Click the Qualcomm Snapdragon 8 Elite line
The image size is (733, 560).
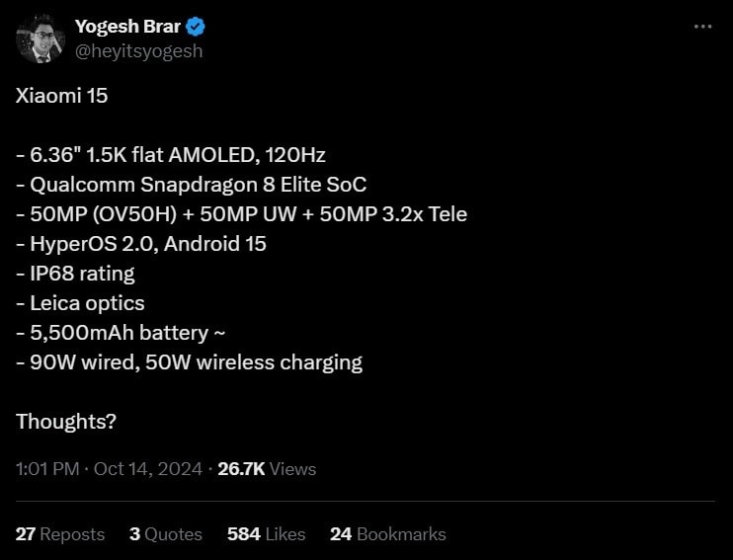point(192,185)
